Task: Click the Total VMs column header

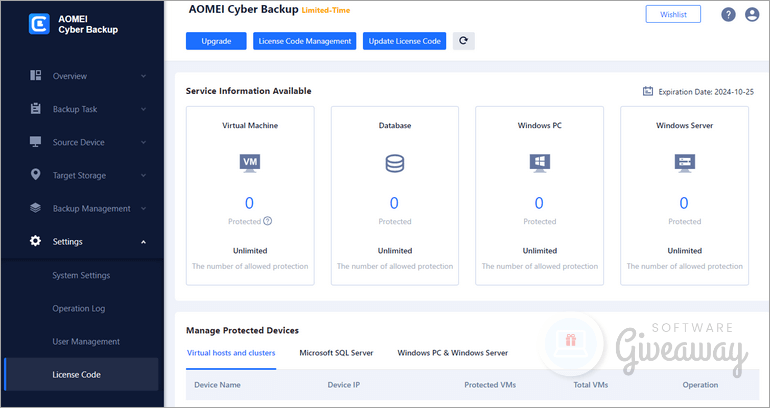Action: [591, 385]
